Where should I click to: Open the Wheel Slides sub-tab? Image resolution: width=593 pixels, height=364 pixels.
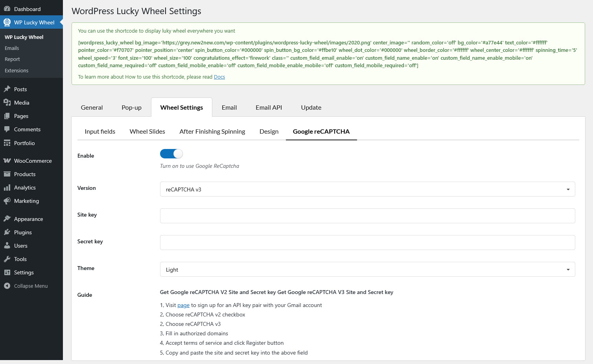147,131
